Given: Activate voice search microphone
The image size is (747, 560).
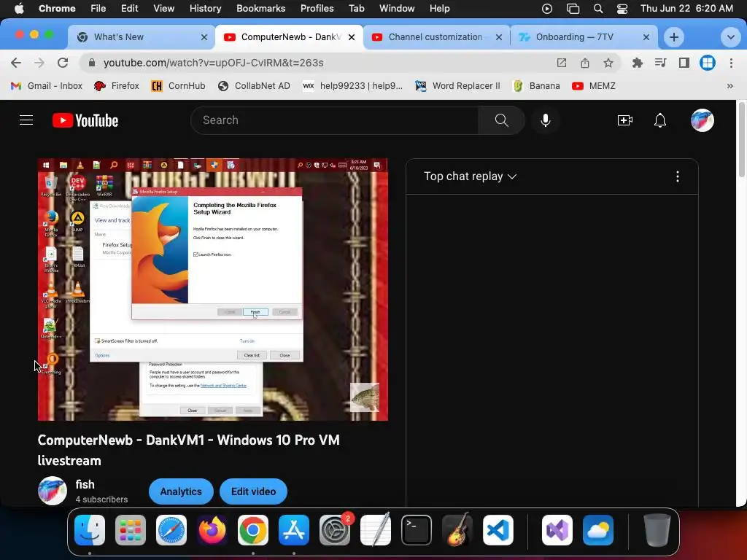Looking at the screenshot, I should click(x=546, y=120).
